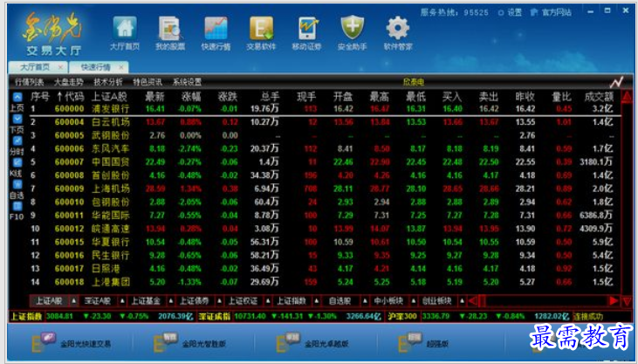Open 金阳光卓越版 launcher

312,343
